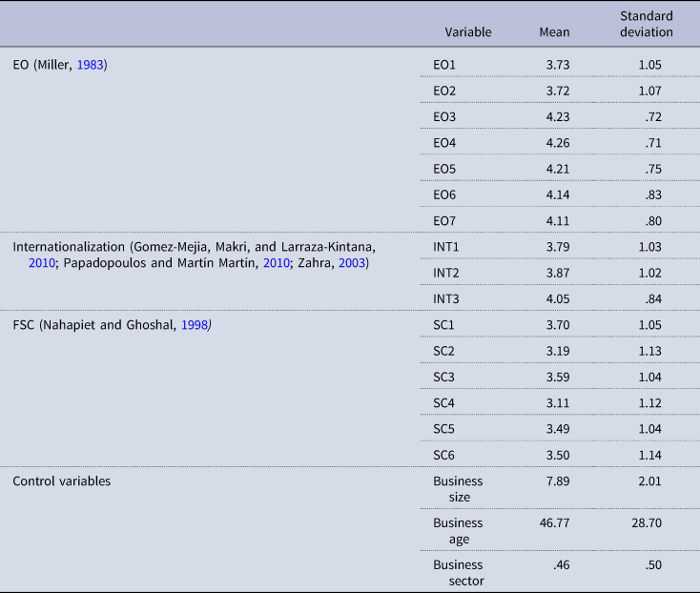Click the 2010 link after Larraza-Kintana

point(41,263)
